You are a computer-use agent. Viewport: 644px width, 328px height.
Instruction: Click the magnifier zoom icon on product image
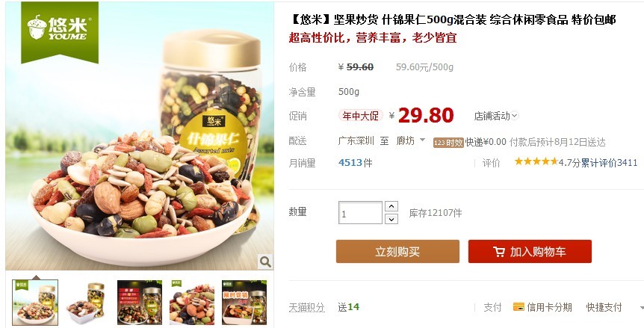(x=265, y=262)
